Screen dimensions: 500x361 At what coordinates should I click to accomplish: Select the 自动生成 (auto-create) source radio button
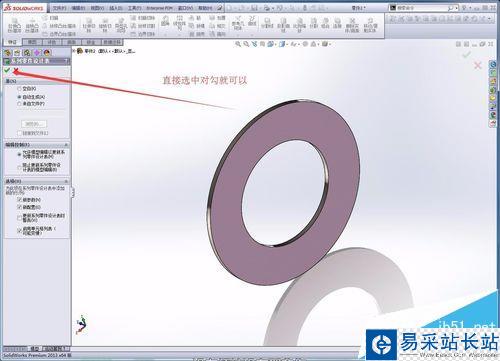tap(19, 97)
